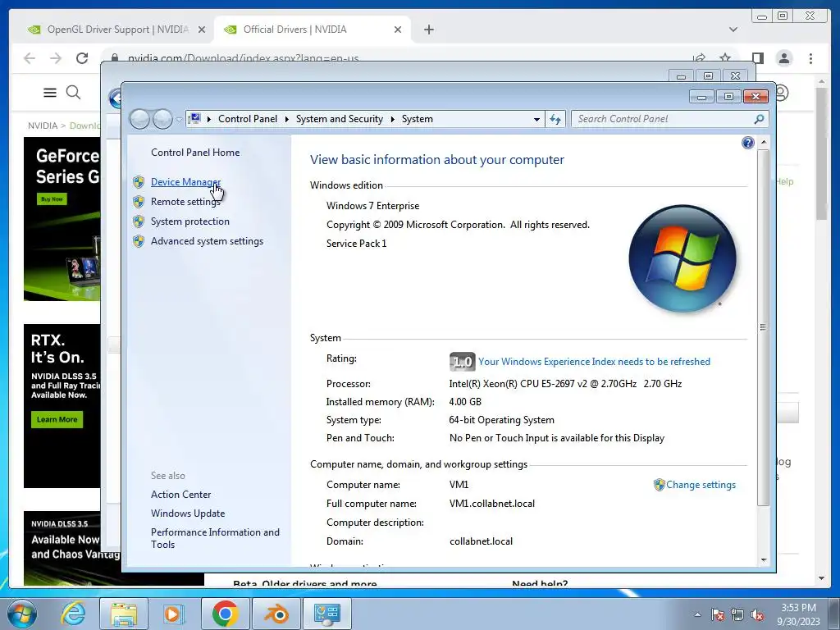Open address bar history dropdown
The image size is (840, 630).
536,120
